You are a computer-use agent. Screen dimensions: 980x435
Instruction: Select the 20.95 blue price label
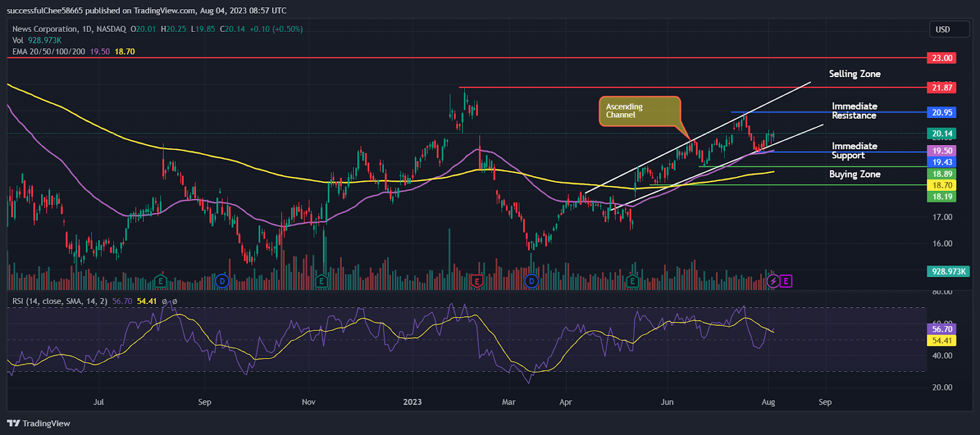[942, 113]
